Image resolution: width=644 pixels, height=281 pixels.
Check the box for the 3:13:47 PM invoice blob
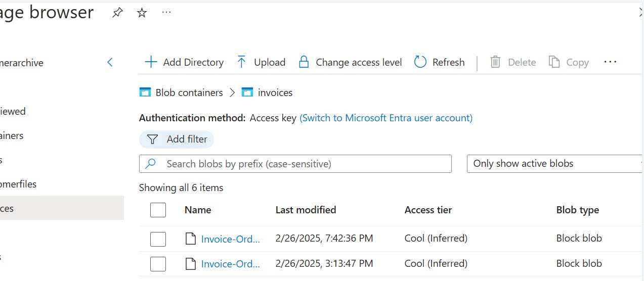[x=158, y=264]
